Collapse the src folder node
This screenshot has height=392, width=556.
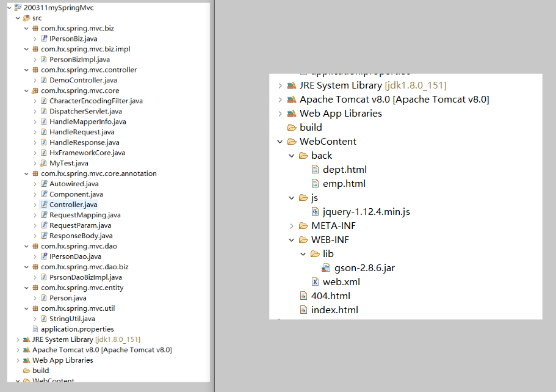click(18, 18)
